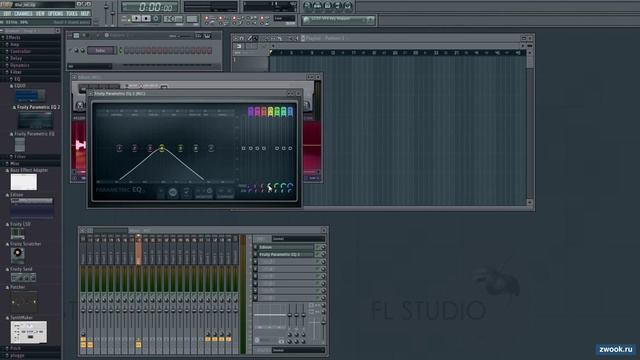The image size is (640, 360).
Task: Select Fruity Parametric EQ 2 in browser
Action: point(38,107)
